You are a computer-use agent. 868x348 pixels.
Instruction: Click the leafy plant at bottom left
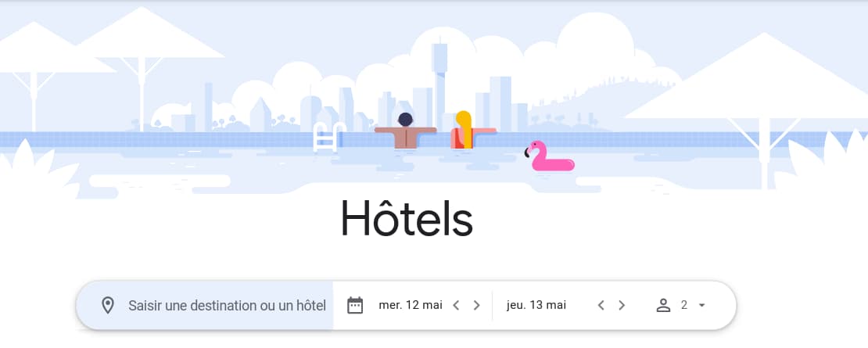pyautogui.click(x=36, y=170)
